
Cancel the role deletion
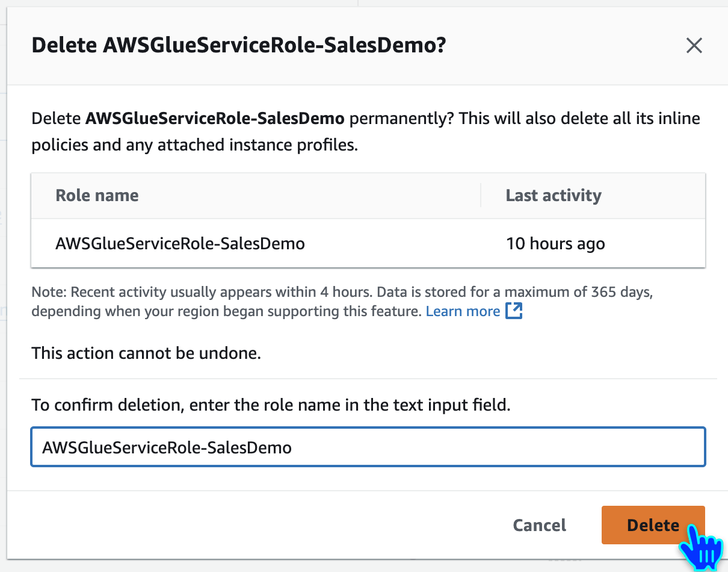(539, 525)
